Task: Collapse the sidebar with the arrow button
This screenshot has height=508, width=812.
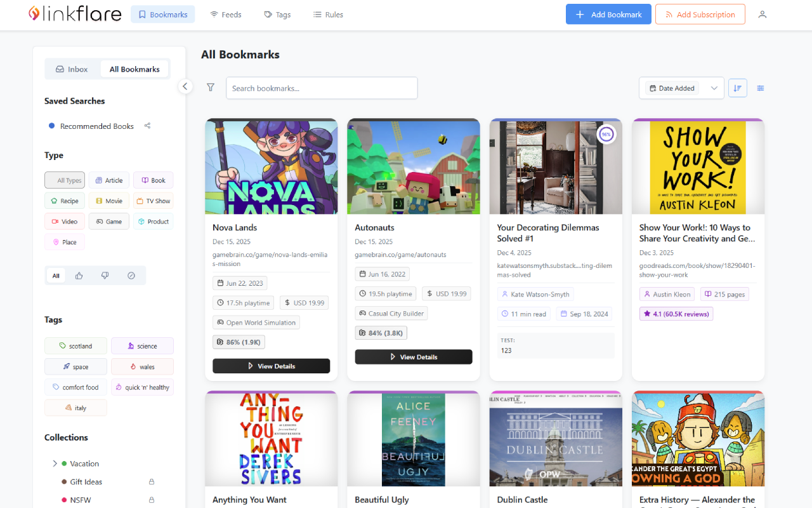Action: coord(185,86)
